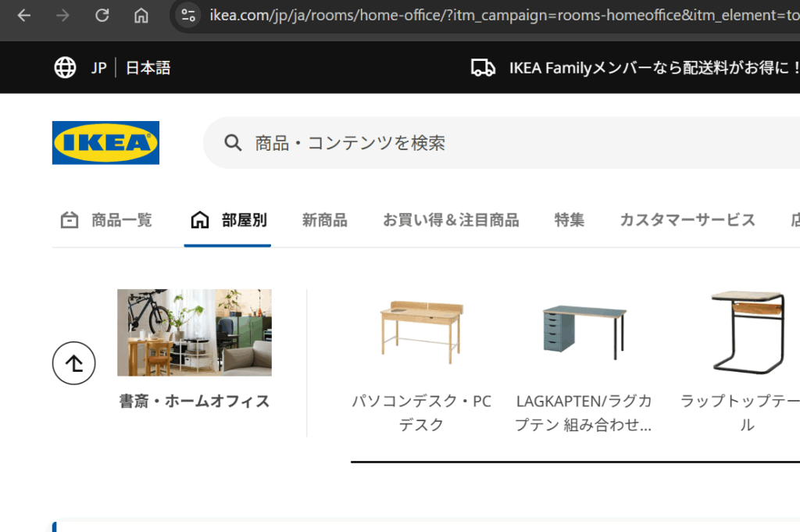The width and height of the screenshot is (800, 532).
Task: Select the 部屋別 rooms tab
Action: 228,220
